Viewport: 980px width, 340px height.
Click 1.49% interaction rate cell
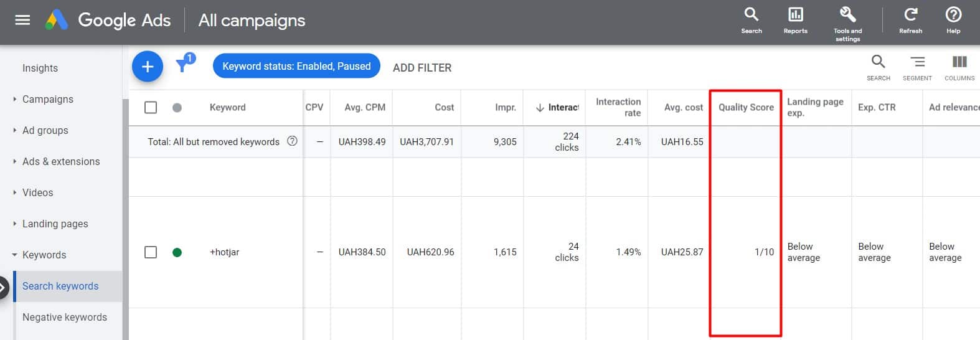click(628, 252)
